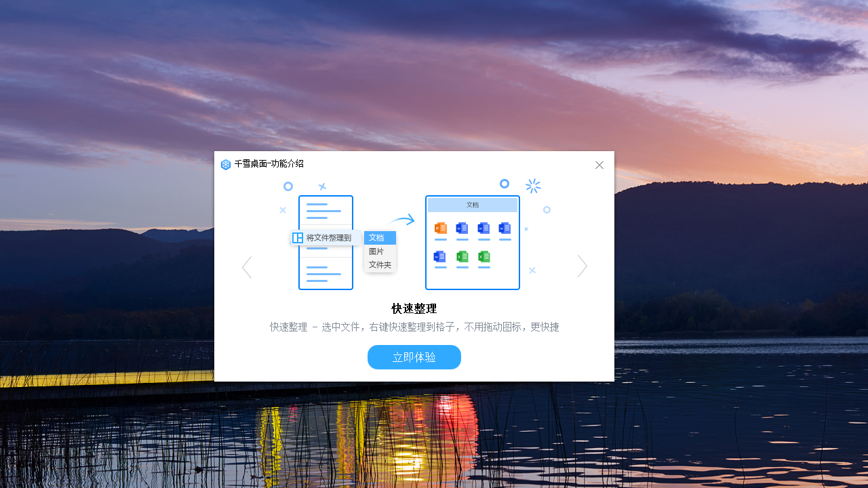
Task: Click the grid icon beside 将文件整理到
Action: coord(298,238)
